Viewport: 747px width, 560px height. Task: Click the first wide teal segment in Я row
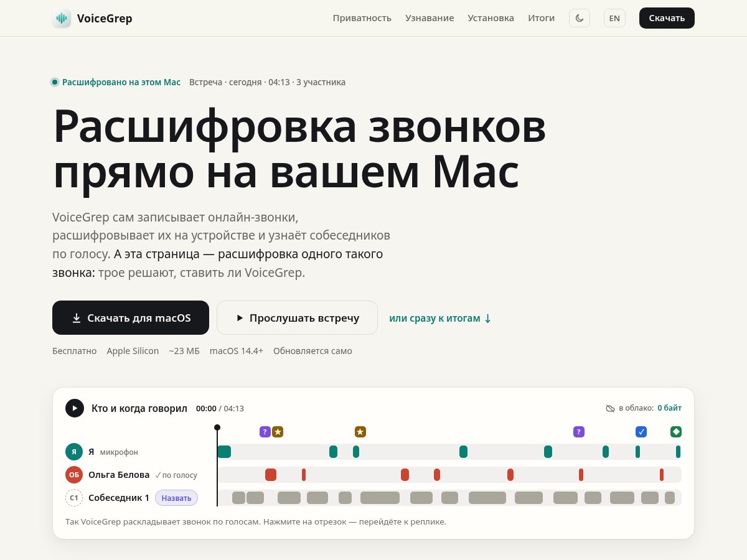coord(224,452)
